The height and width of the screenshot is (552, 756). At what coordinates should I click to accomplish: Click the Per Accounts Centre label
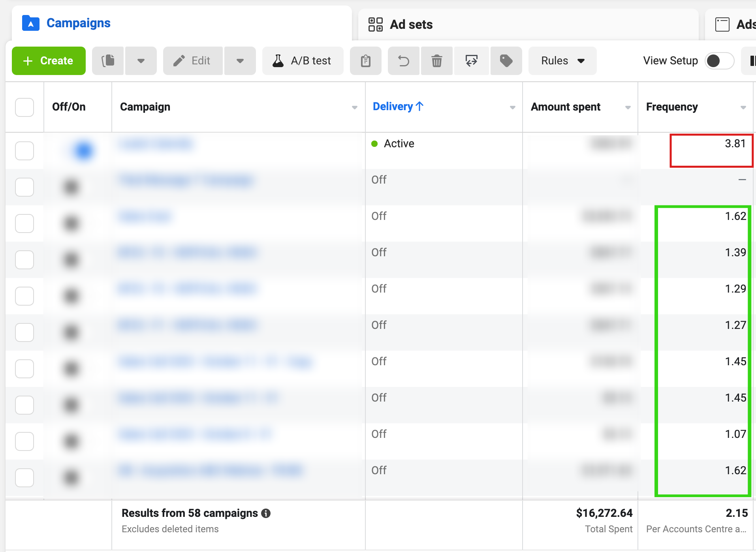pyautogui.click(x=696, y=529)
